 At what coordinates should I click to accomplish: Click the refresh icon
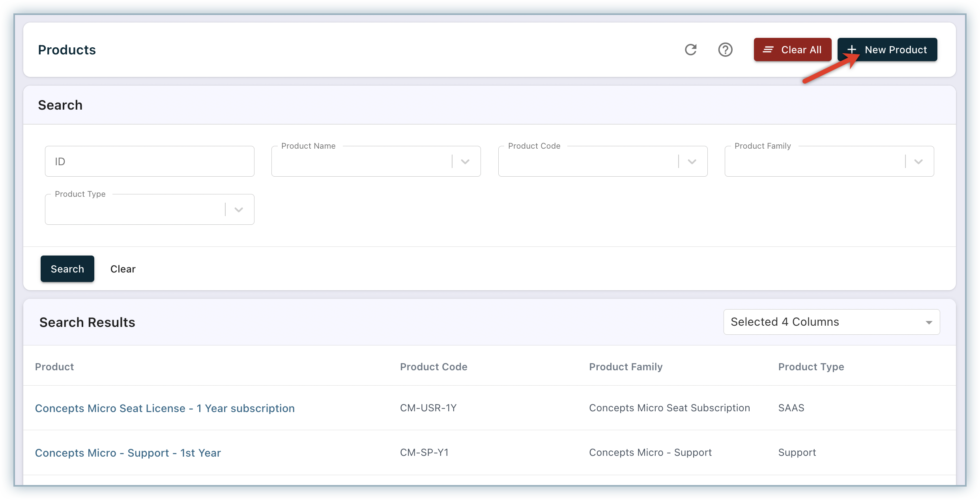[690, 50]
